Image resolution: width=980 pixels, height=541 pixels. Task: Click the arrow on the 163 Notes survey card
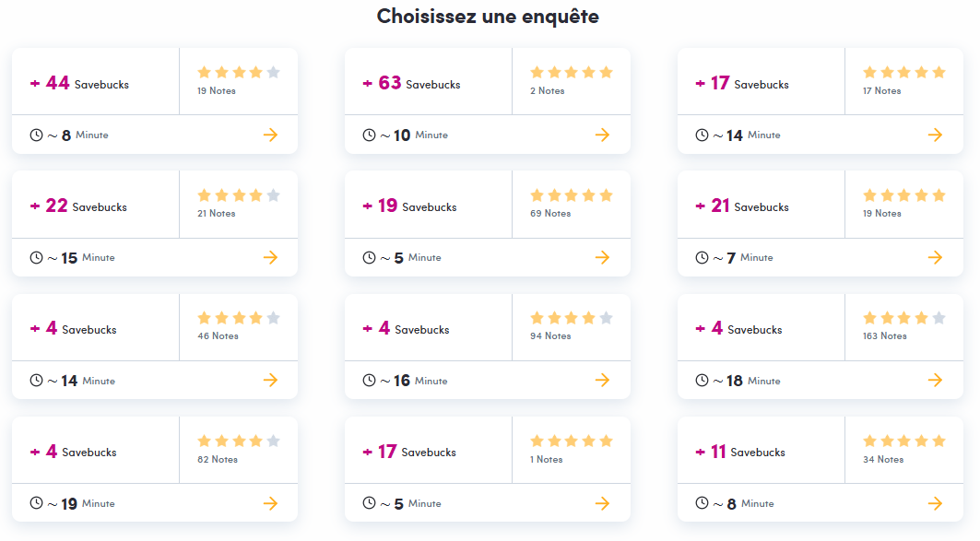(935, 380)
